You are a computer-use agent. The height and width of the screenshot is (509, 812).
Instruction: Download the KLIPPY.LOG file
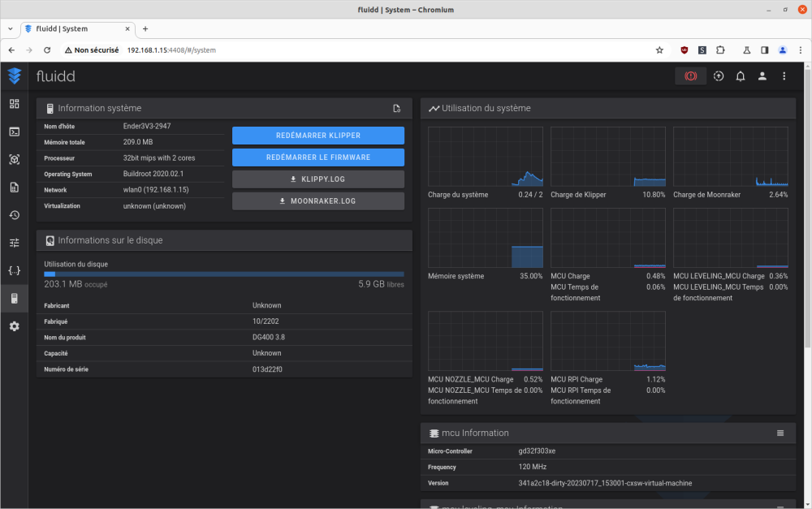click(318, 179)
